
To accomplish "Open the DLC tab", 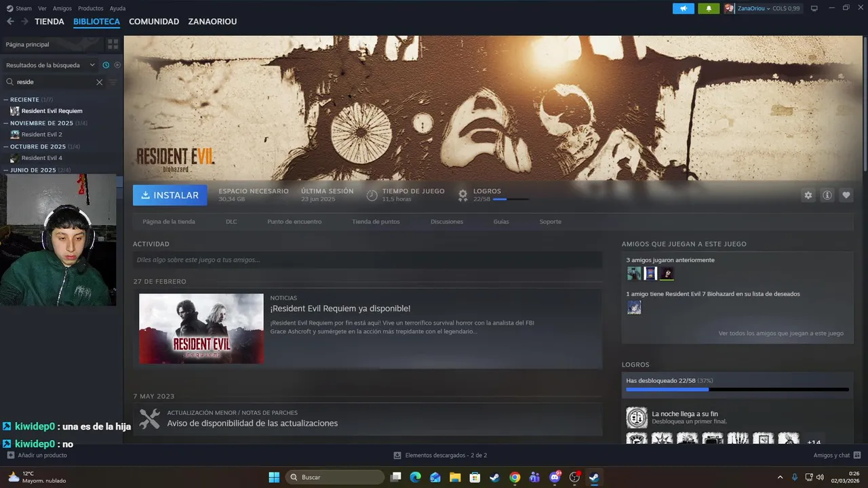I will pos(231,222).
